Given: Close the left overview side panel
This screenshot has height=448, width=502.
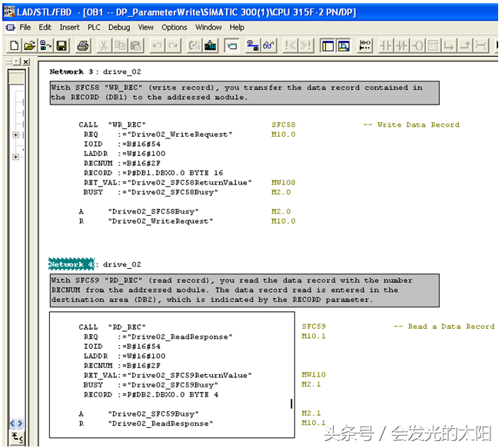Looking at the screenshot, I should pyautogui.click(x=25, y=61).
